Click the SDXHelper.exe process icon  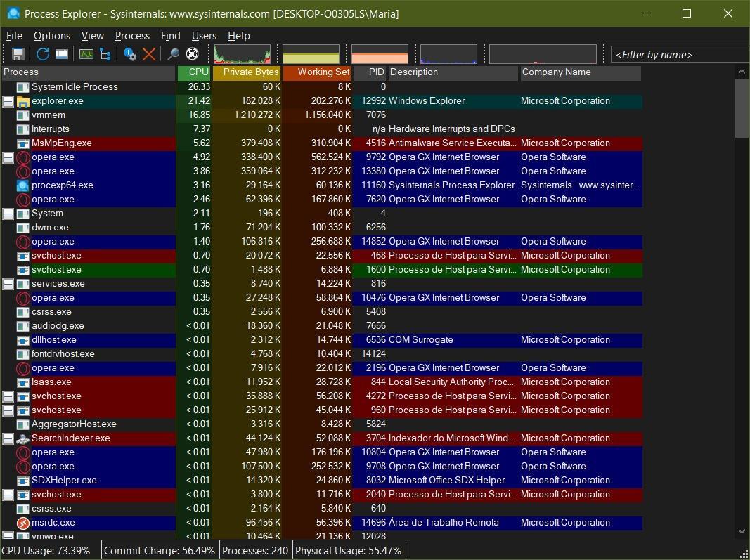pos(22,481)
